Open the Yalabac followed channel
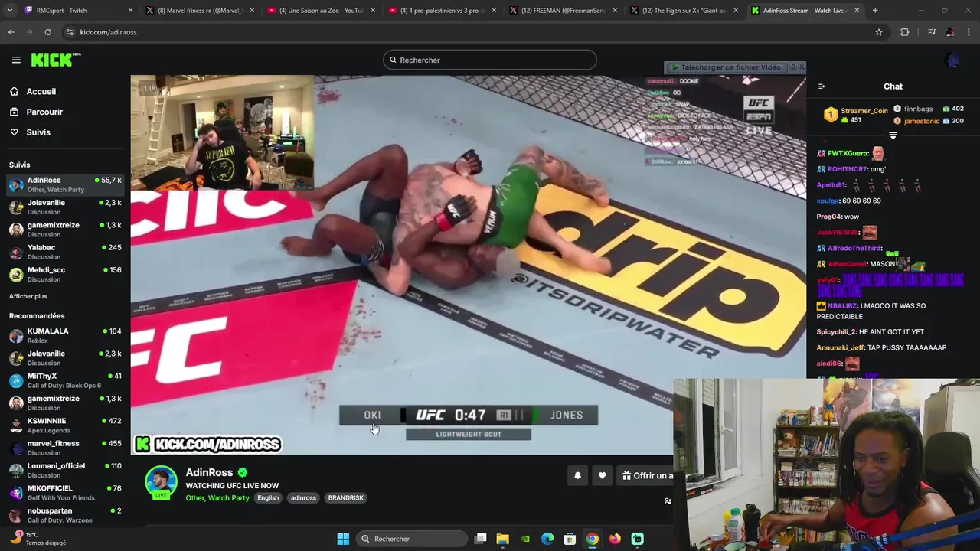The width and height of the screenshot is (980, 551). [x=65, y=252]
